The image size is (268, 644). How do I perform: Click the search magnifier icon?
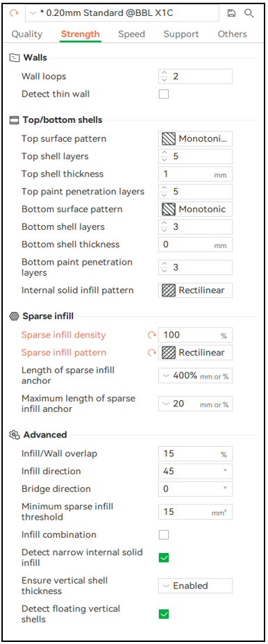pyautogui.click(x=249, y=13)
